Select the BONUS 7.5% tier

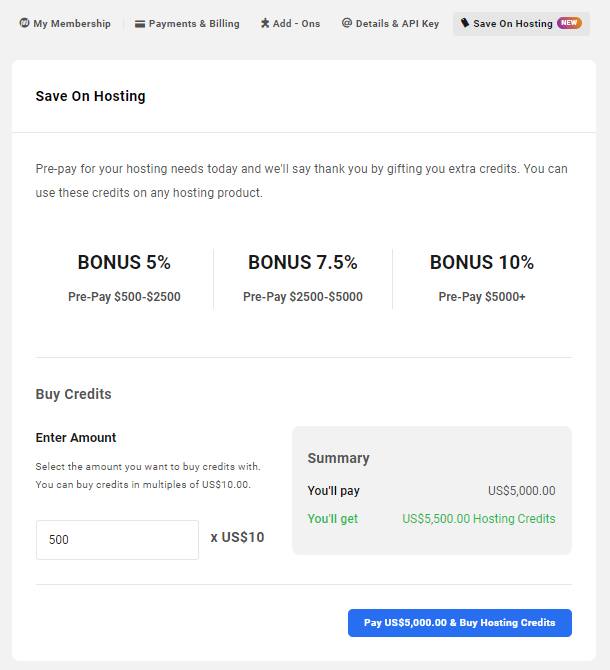(303, 263)
